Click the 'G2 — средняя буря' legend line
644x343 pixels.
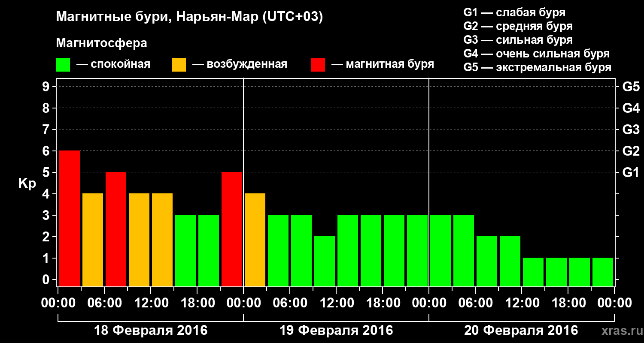point(518,26)
